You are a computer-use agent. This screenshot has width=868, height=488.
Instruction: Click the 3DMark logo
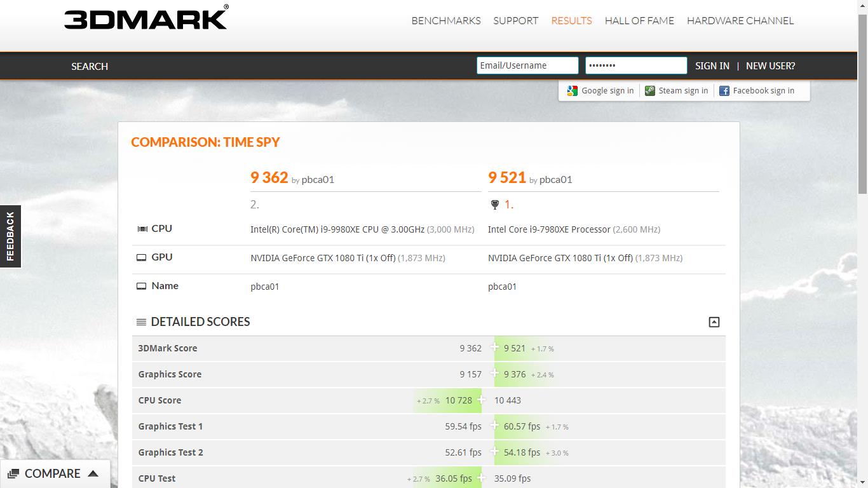[146, 17]
